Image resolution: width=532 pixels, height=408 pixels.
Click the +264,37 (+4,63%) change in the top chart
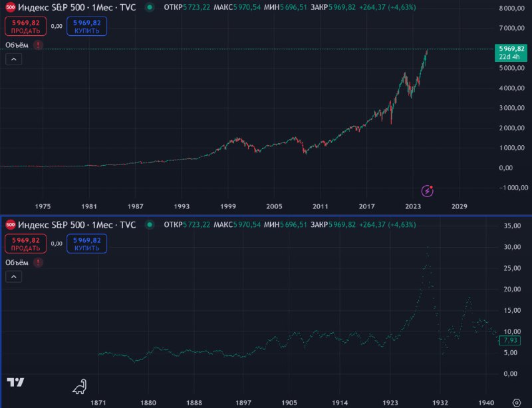point(388,7)
